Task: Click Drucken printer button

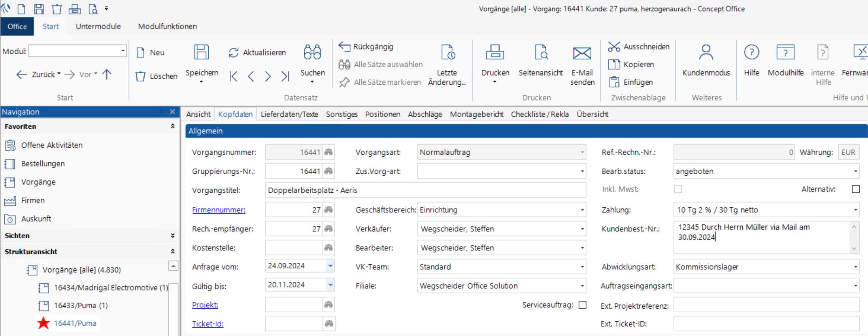Action: 495,63
